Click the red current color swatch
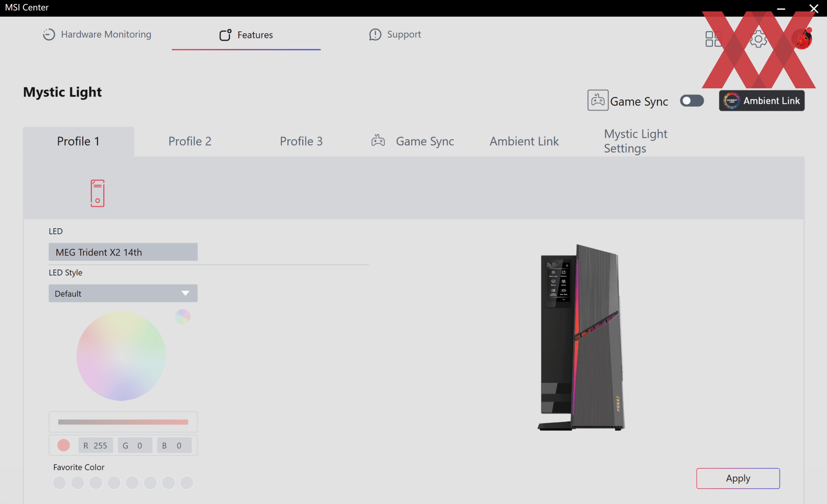 pos(64,445)
